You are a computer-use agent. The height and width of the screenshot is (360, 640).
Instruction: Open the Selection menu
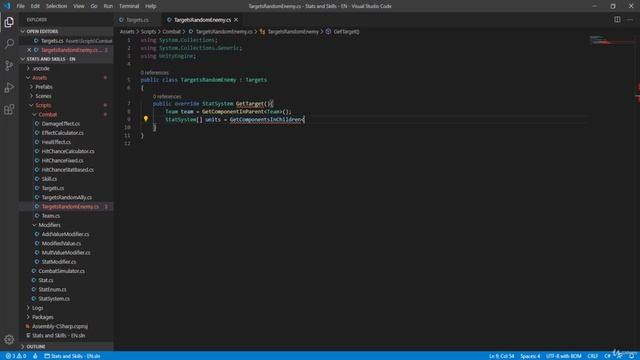tap(56, 6)
